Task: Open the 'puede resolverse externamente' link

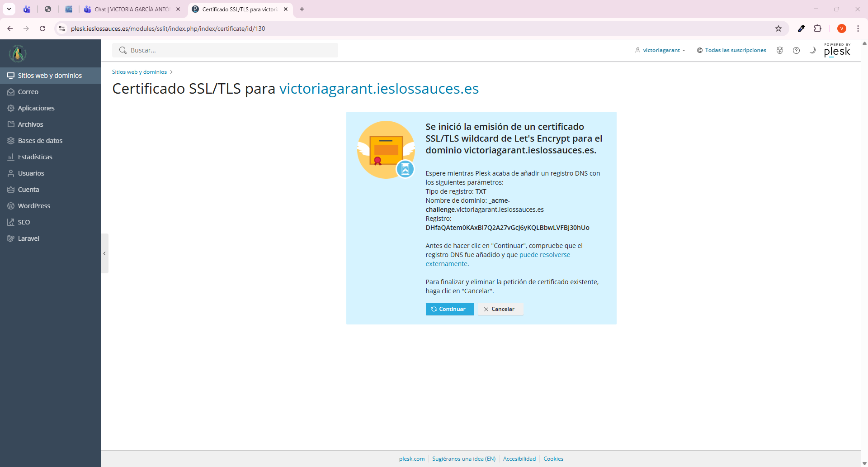Action: pyautogui.click(x=544, y=255)
